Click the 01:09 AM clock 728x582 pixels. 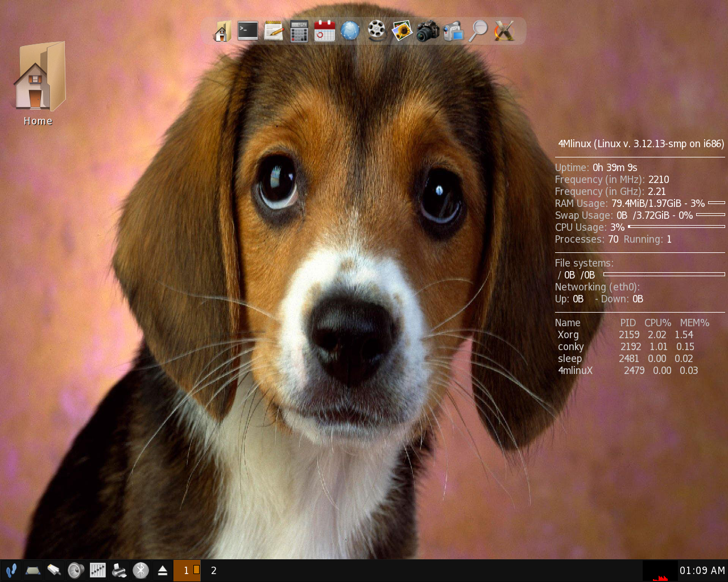(702, 571)
